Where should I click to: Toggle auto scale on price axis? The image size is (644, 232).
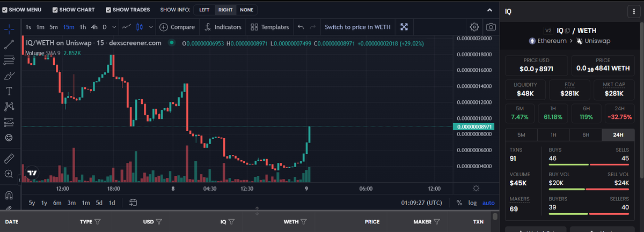[x=488, y=203]
